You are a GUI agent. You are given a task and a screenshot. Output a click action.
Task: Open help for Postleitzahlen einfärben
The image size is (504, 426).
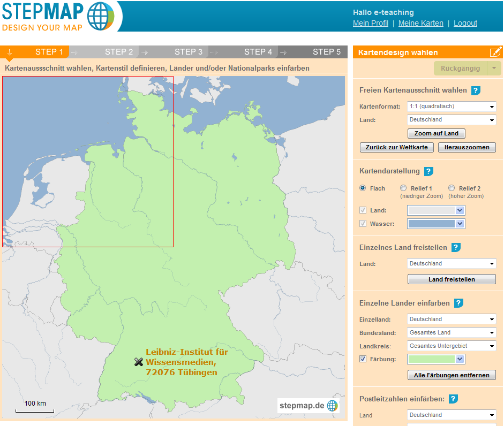[453, 399]
